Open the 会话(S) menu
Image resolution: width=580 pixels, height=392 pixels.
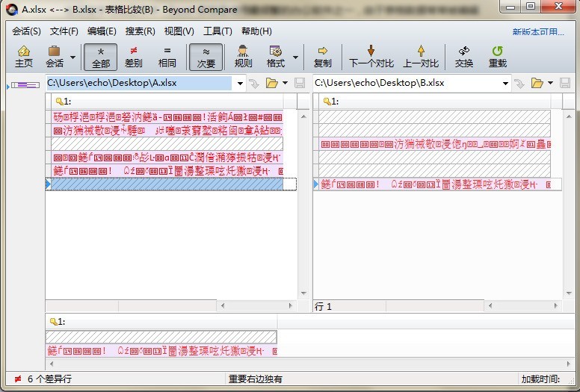coord(26,31)
